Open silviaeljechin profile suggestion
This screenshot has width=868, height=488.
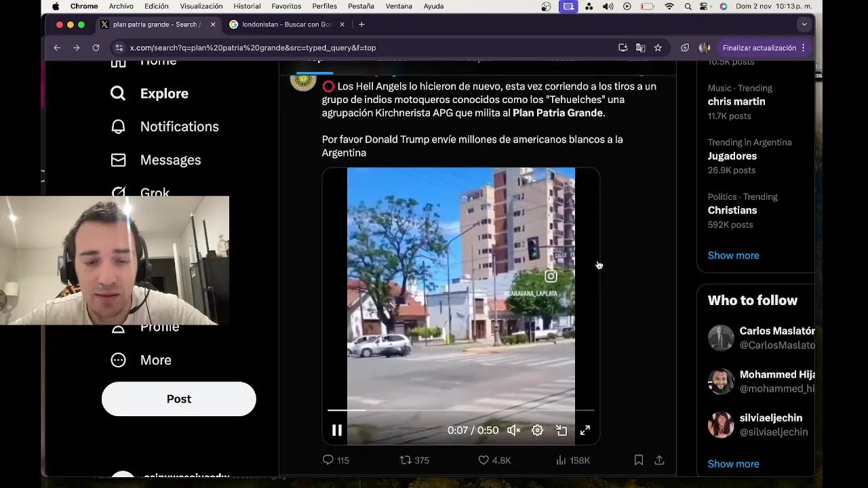[x=761, y=425]
